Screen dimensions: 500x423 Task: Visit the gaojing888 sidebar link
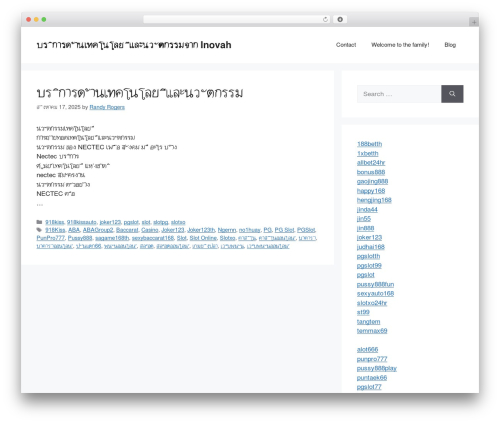click(372, 181)
